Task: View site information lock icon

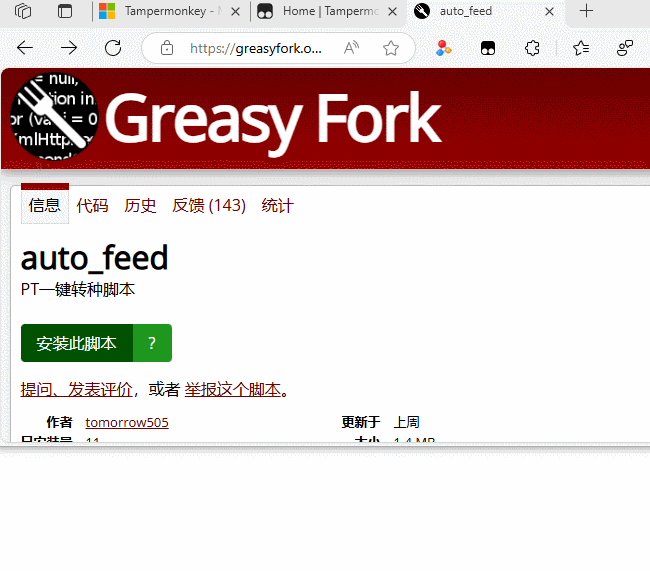Action: coord(167,48)
